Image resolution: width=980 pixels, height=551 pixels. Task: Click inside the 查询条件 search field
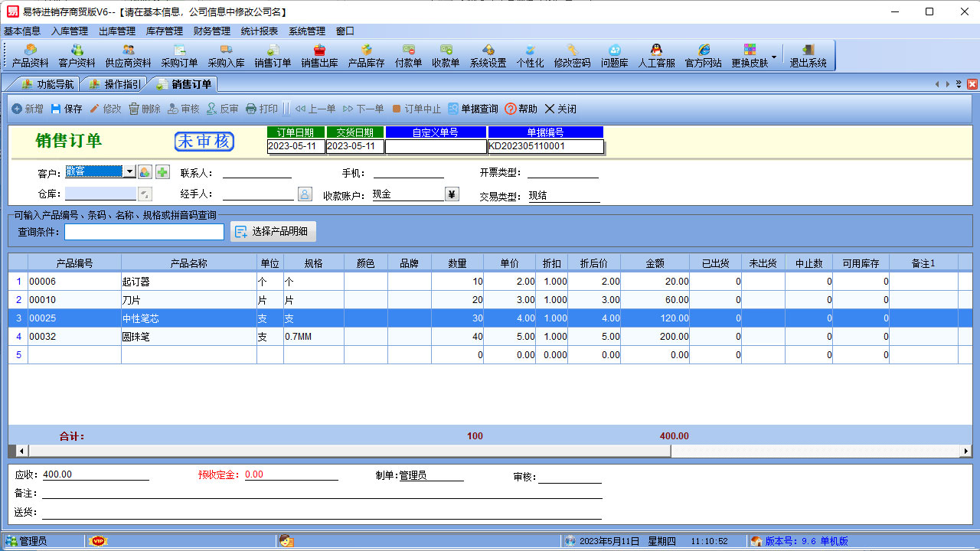click(144, 231)
